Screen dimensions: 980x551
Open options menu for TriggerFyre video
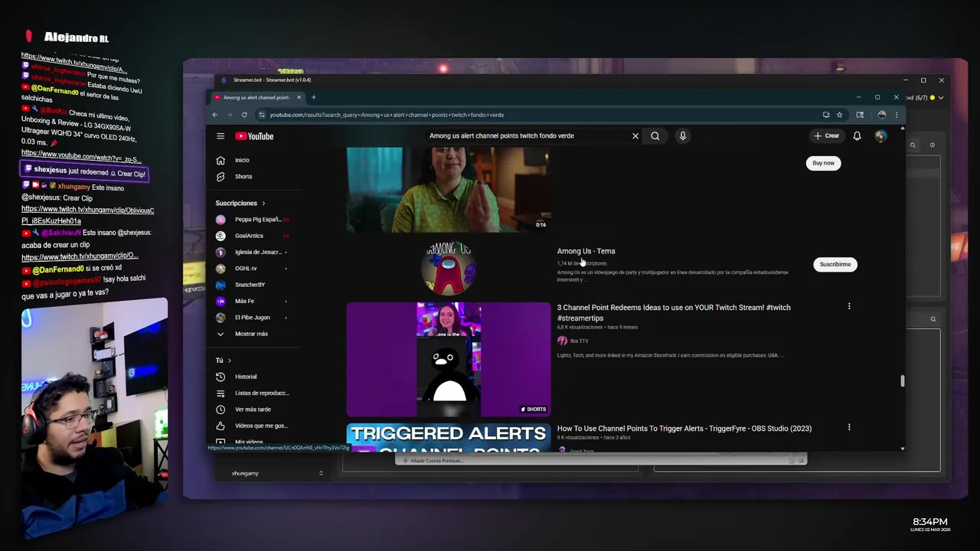pyautogui.click(x=848, y=427)
